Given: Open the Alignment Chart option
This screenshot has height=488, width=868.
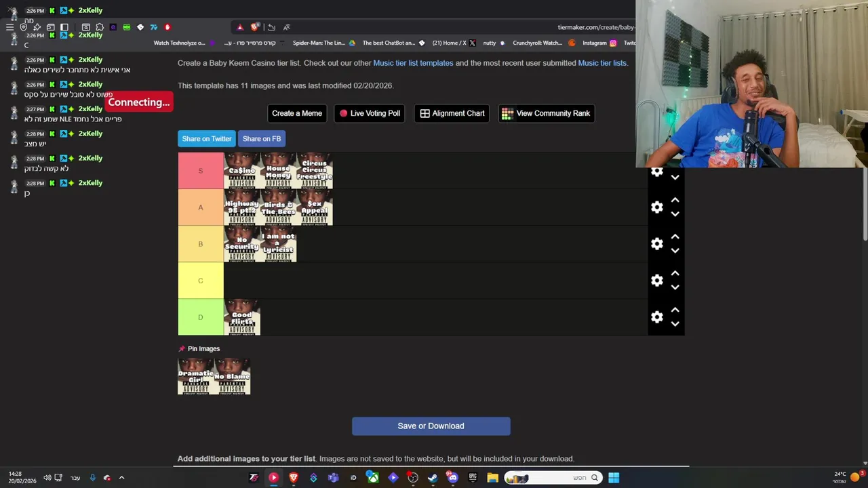Looking at the screenshot, I should coord(452,113).
